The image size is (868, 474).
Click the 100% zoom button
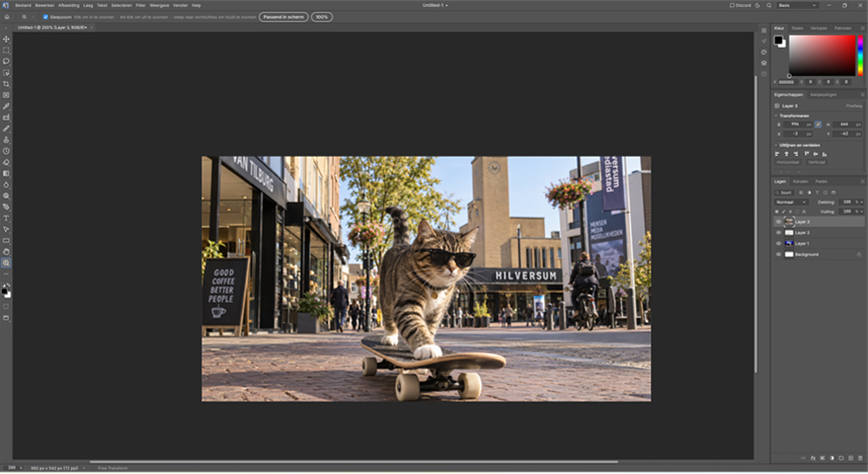pos(322,17)
